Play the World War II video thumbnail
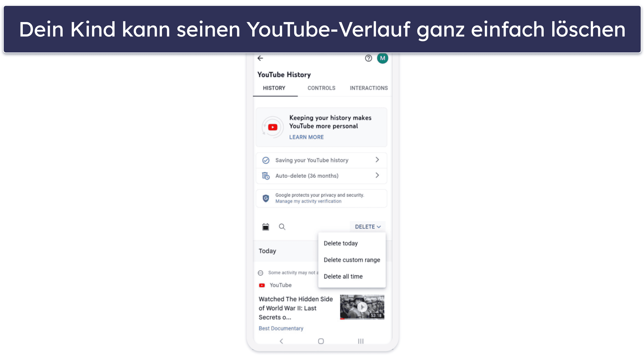This screenshot has width=644, height=357. tap(362, 307)
